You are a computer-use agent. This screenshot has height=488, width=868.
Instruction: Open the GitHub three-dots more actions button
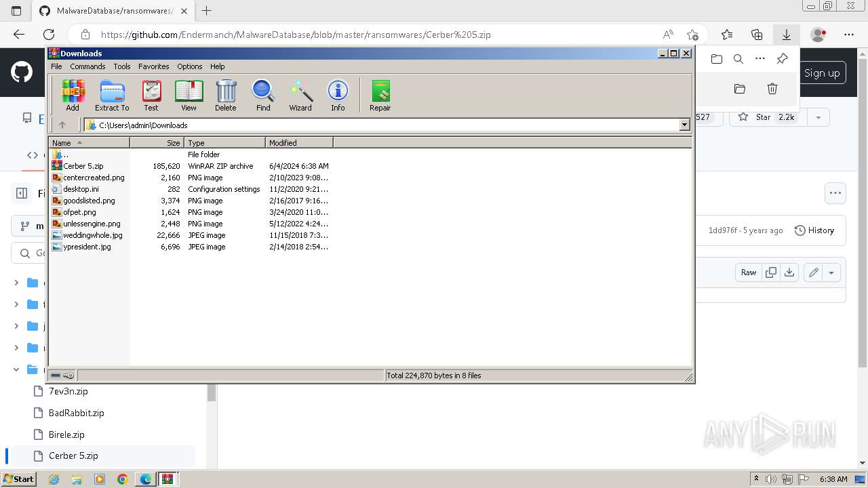pos(835,193)
